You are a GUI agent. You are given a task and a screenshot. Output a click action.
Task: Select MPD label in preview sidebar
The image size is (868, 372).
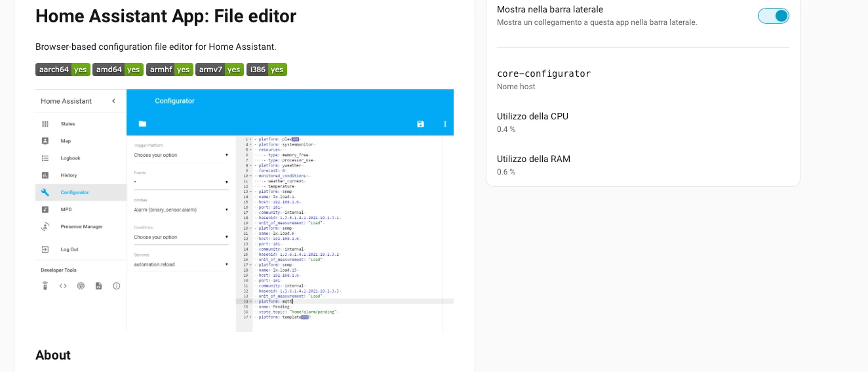[x=66, y=209]
